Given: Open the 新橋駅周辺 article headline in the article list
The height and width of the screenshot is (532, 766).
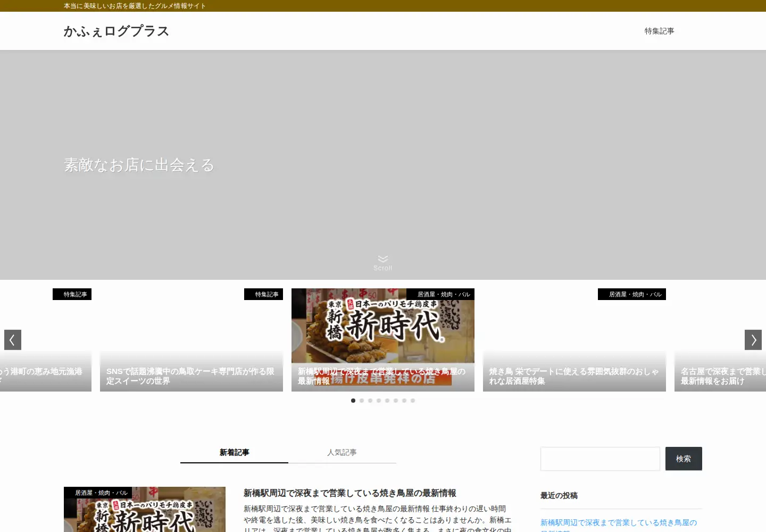Looking at the screenshot, I should click(350, 493).
